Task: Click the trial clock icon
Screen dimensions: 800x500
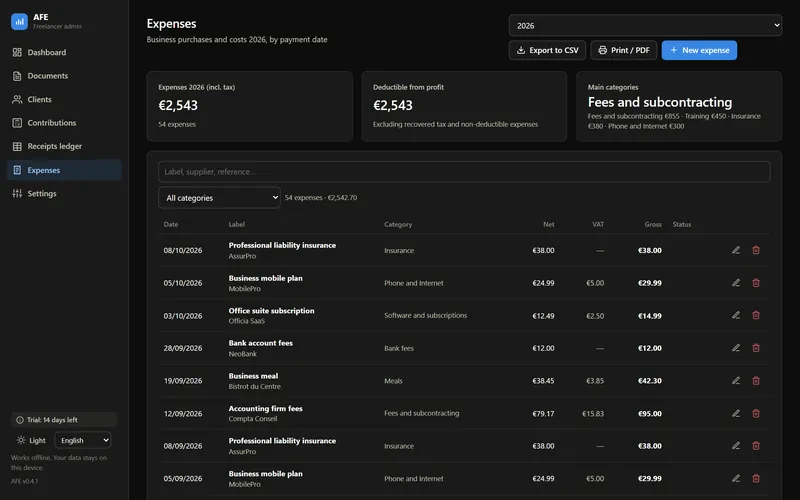Action: click(x=20, y=420)
